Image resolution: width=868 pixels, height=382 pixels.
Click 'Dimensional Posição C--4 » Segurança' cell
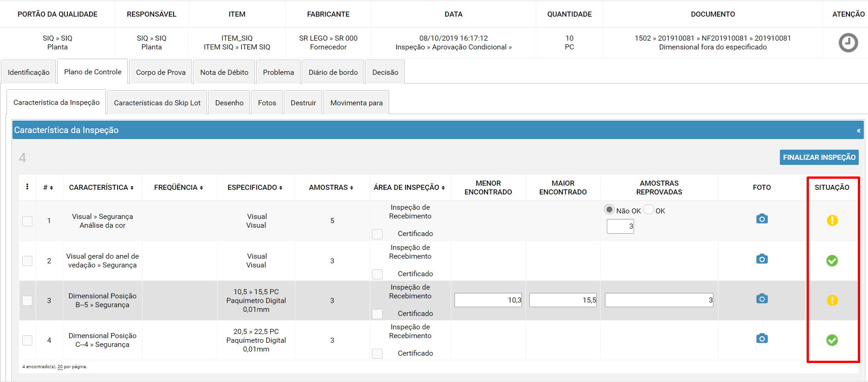coord(102,340)
